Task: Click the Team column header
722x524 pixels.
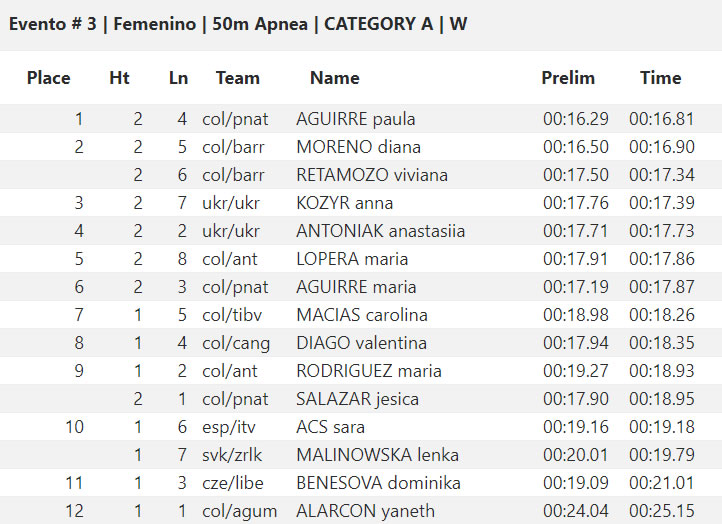Action: tap(238, 78)
